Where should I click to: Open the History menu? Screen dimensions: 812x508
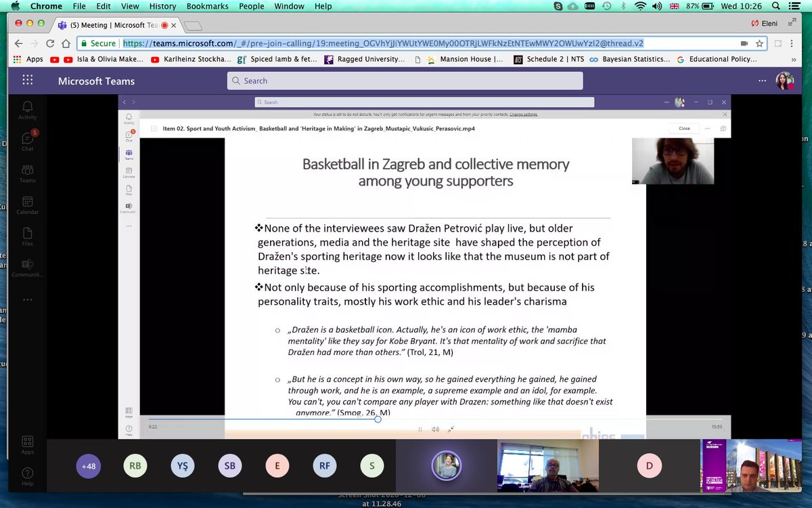point(162,6)
